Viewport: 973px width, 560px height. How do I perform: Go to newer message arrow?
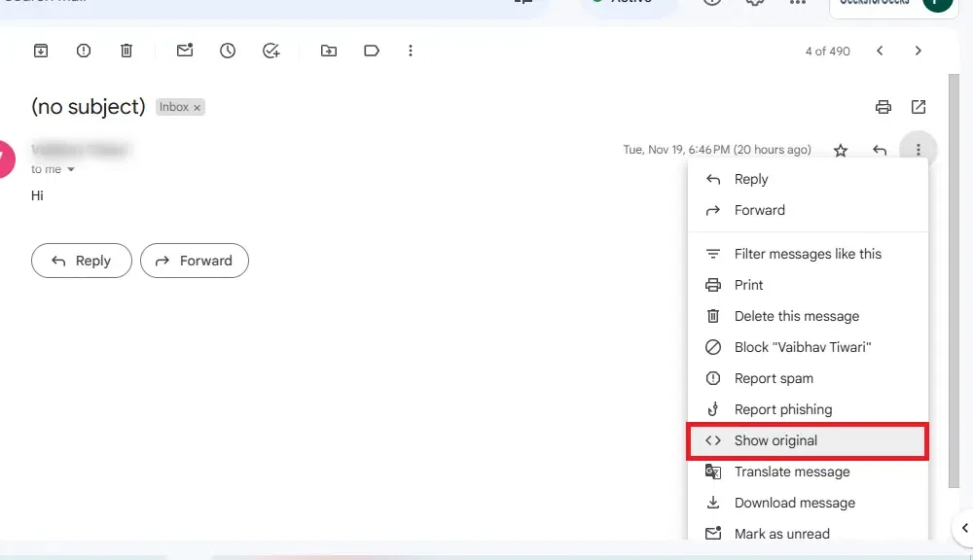tap(880, 51)
